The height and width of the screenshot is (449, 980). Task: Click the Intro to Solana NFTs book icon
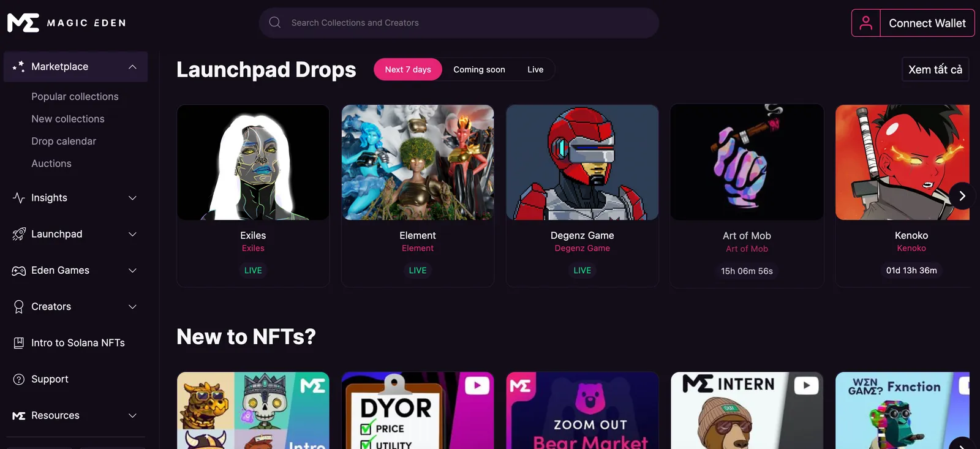point(19,343)
